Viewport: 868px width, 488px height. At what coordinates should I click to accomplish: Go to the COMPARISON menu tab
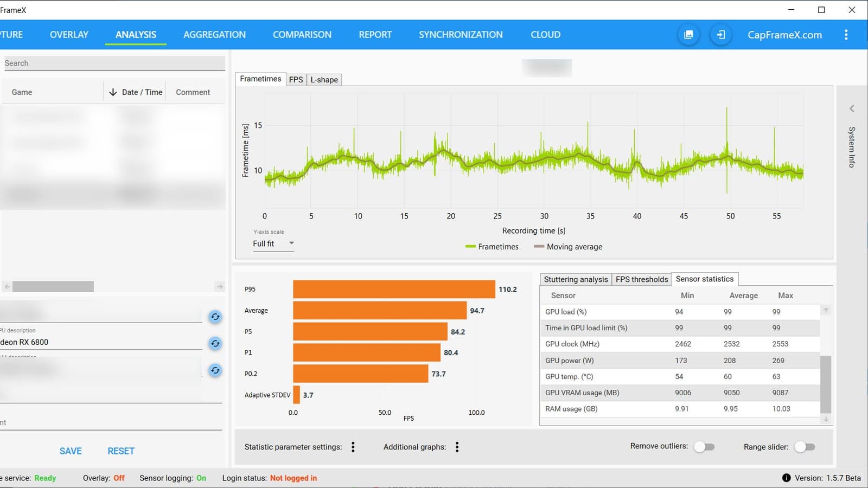[x=302, y=35]
